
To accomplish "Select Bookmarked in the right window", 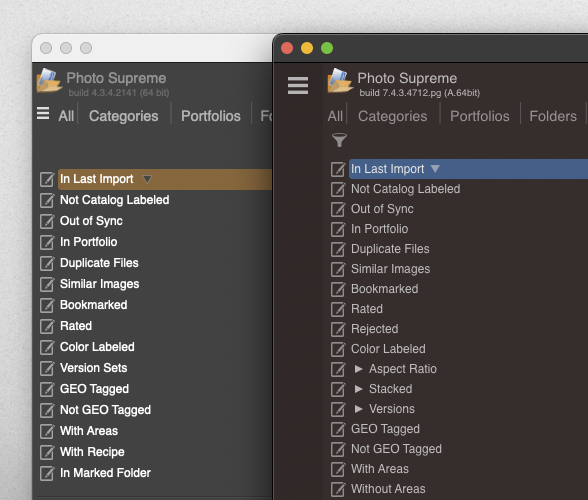I will tap(385, 289).
